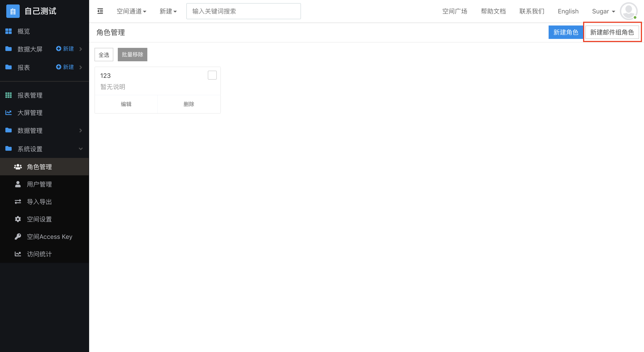
Task: Open 导入导出 exchange arrows item
Action: coord(18,202)
